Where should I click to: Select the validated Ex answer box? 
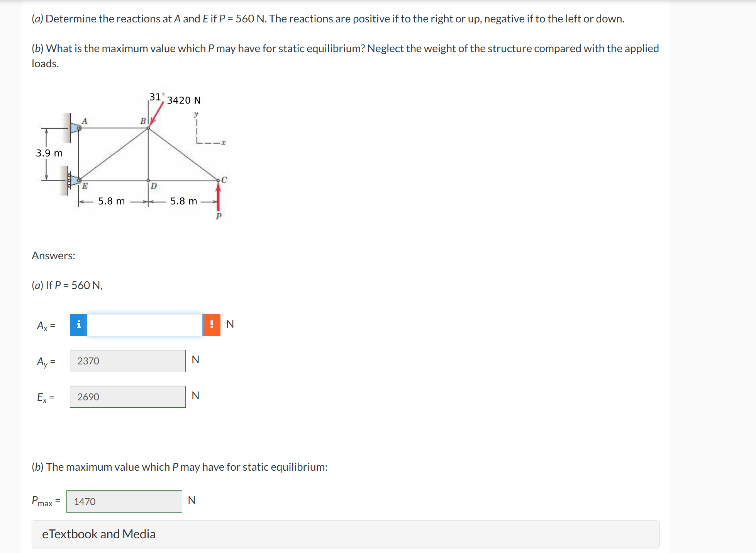(127, 396)
